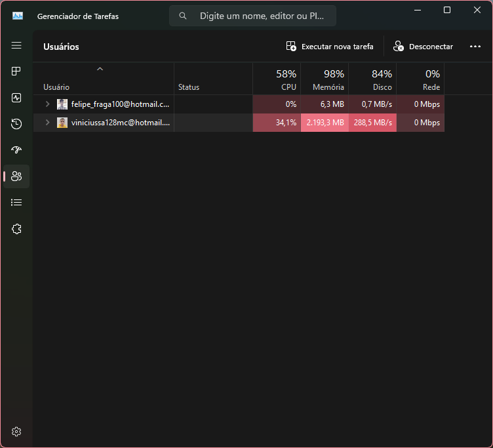Click the Desconectar button

[x=423, y=47]
